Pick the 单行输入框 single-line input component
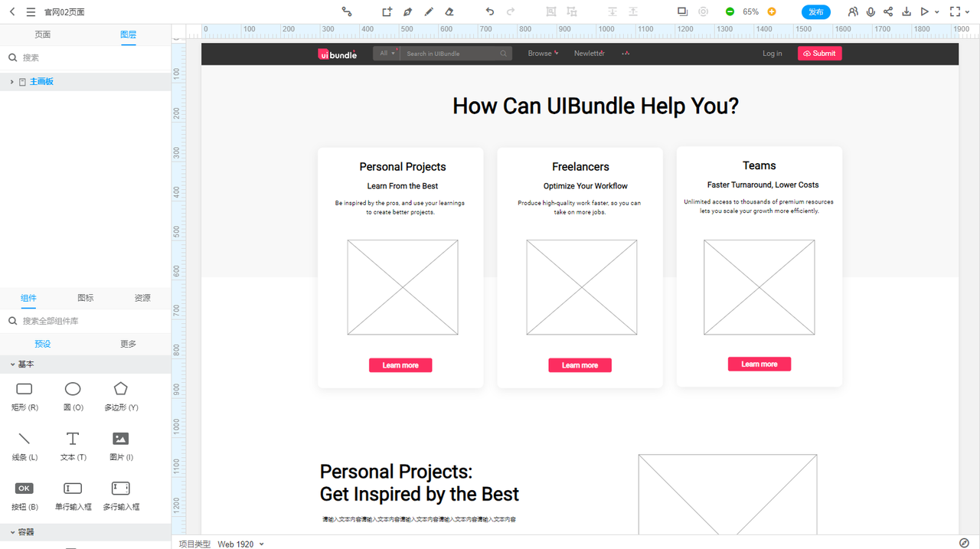The image size is (980, 549). (73, 496)
